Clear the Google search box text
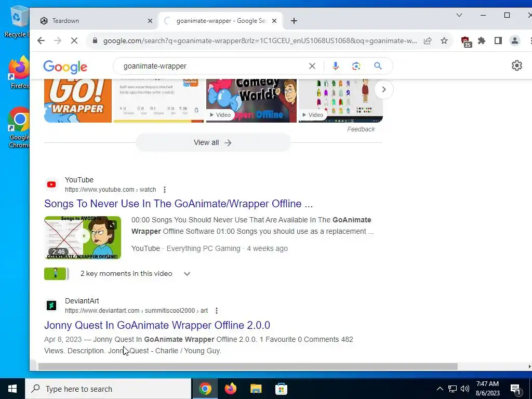This screenshot has height=399, width=532. coord(312,66)
